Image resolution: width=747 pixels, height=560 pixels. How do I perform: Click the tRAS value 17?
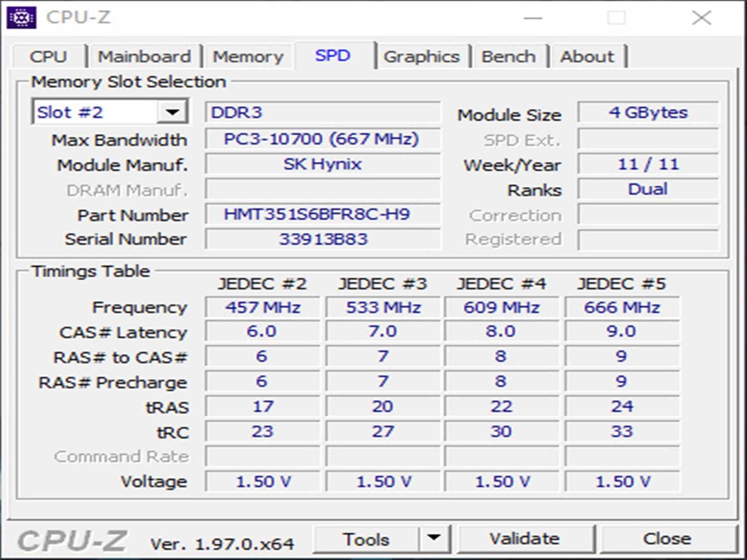tap(263, 406)
